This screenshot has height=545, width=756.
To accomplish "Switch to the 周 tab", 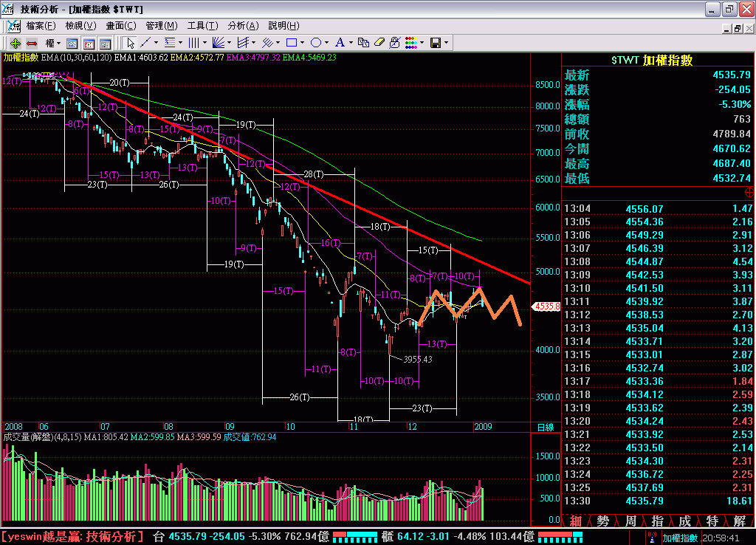I will coord(630,521).
